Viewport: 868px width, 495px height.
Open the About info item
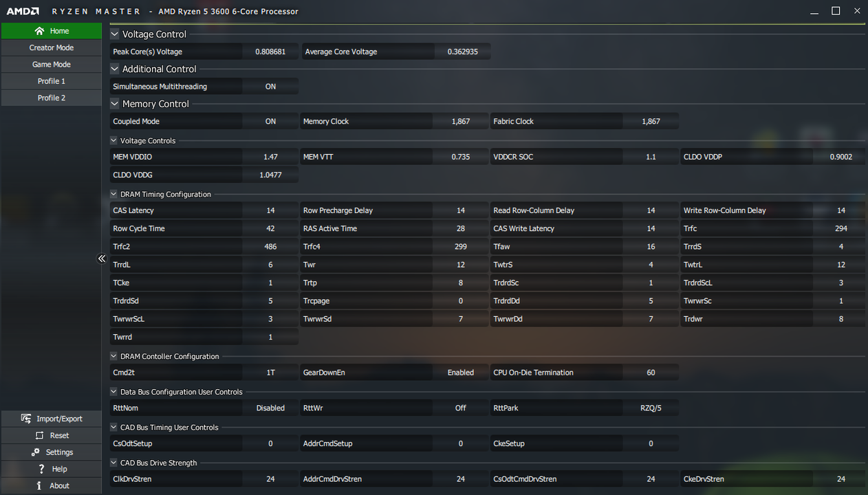(52, 485)
